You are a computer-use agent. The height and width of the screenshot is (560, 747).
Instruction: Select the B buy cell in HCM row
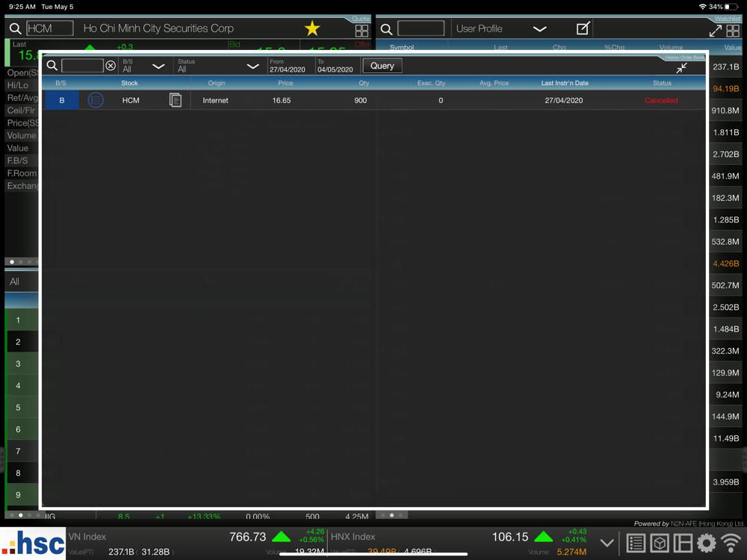[62, 101]
